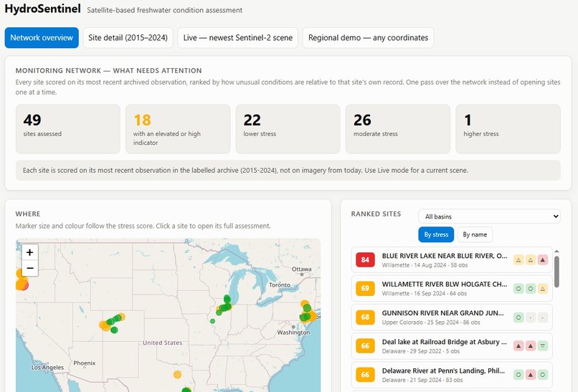Viewport: 578px width, 392px height.
Task: Click second green circle indicator in Willamette River Holgate row
Action: pos(531,289)
